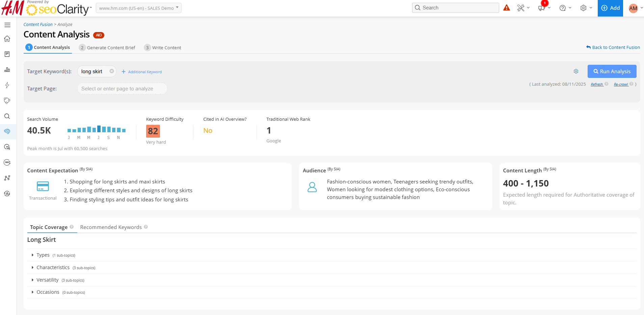
Task: Click Back to Content Fusion link
Action: pos(613,48)
